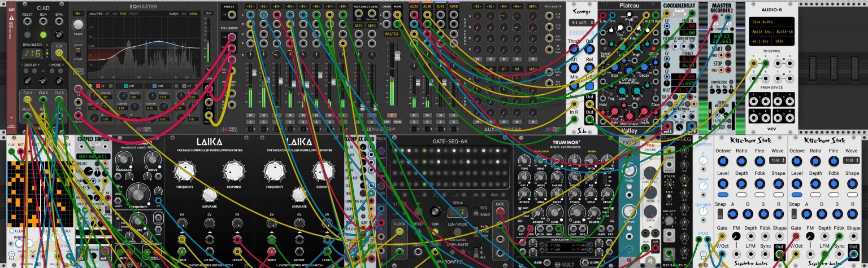Image resolution: width=868 pixels, height=268 pixels.
Task: Toggle the lit green RUN button on CLKD
Action: point(43,34)
